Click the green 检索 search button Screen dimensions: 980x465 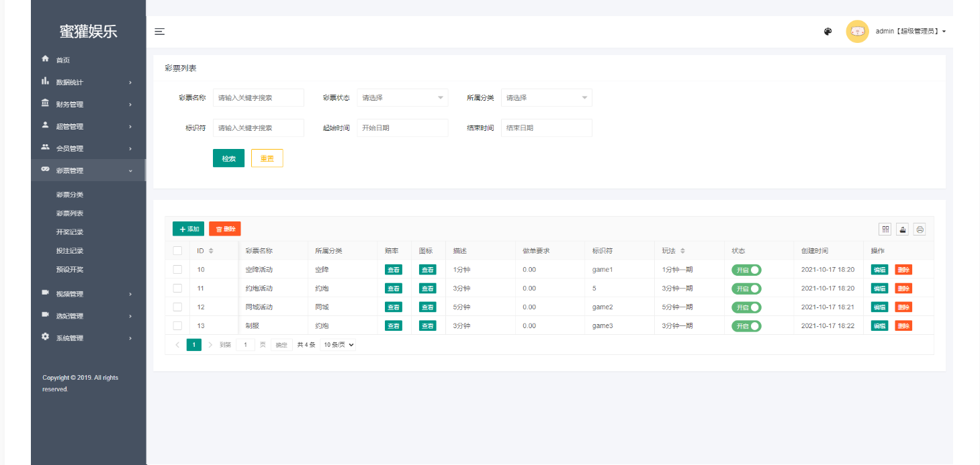pos(228,158)
